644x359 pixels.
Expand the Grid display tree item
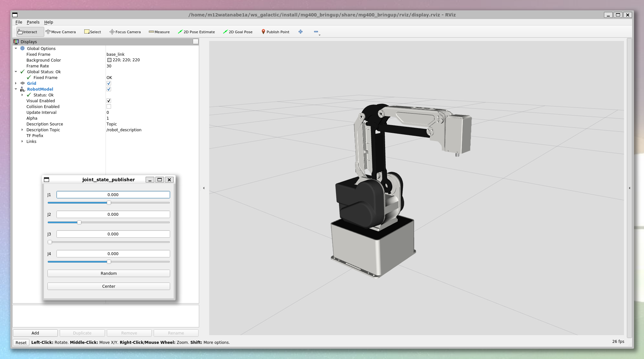click(x=16, y=84)
